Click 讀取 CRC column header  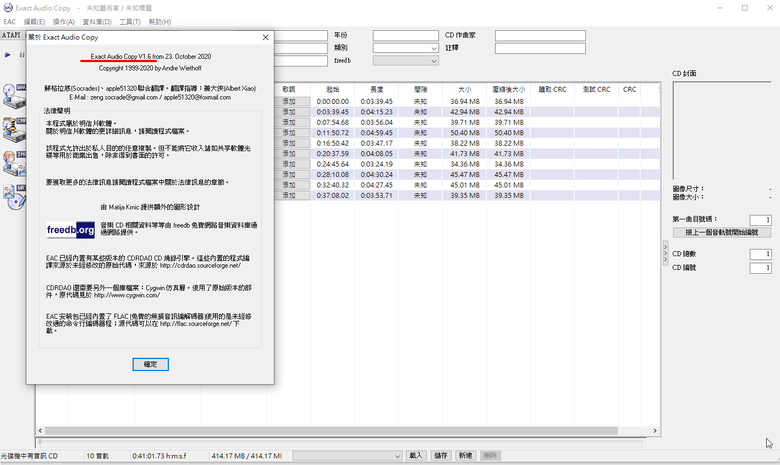(552, 90)
